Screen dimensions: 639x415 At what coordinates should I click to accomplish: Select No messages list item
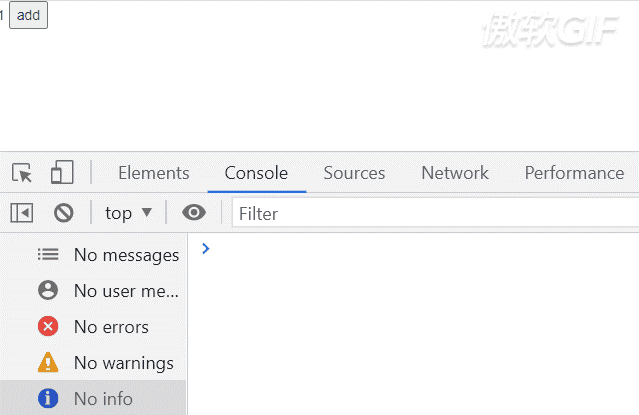coord(94,255)
